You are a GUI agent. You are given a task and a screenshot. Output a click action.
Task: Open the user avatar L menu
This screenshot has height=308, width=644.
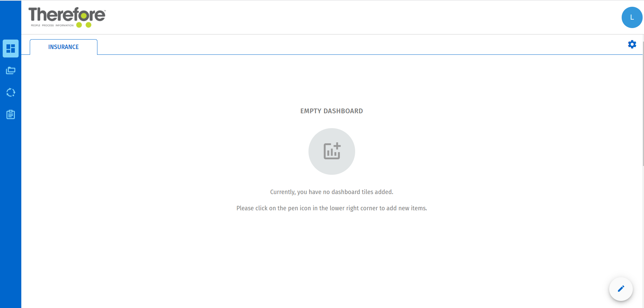pyautogui.click(x=632, y=17)
